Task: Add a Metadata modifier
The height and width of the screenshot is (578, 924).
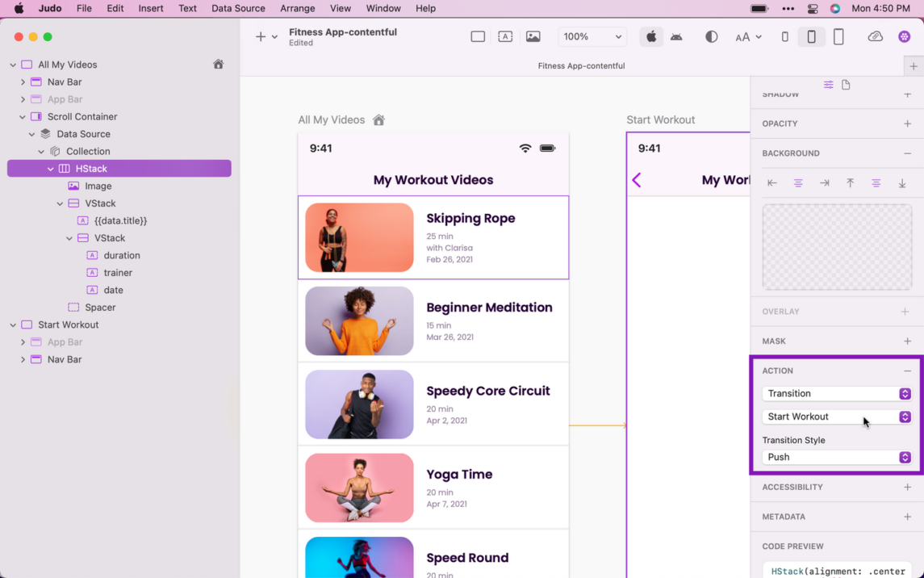Action: click(907, 517)
